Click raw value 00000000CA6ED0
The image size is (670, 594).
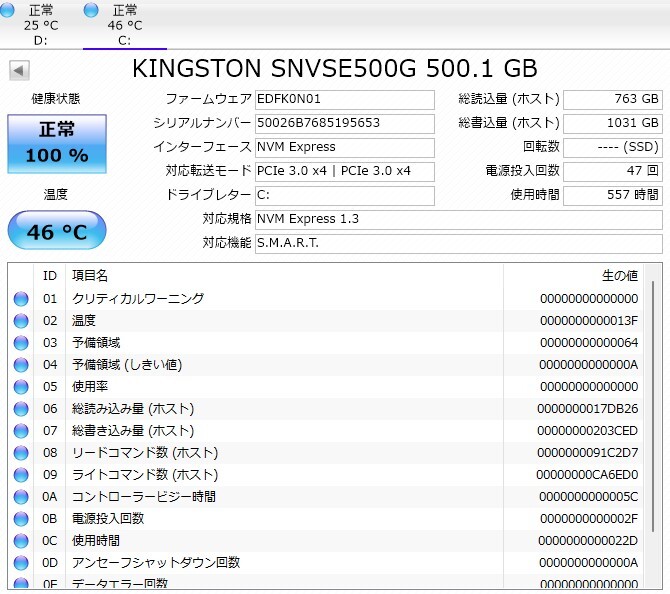point(587,475)
